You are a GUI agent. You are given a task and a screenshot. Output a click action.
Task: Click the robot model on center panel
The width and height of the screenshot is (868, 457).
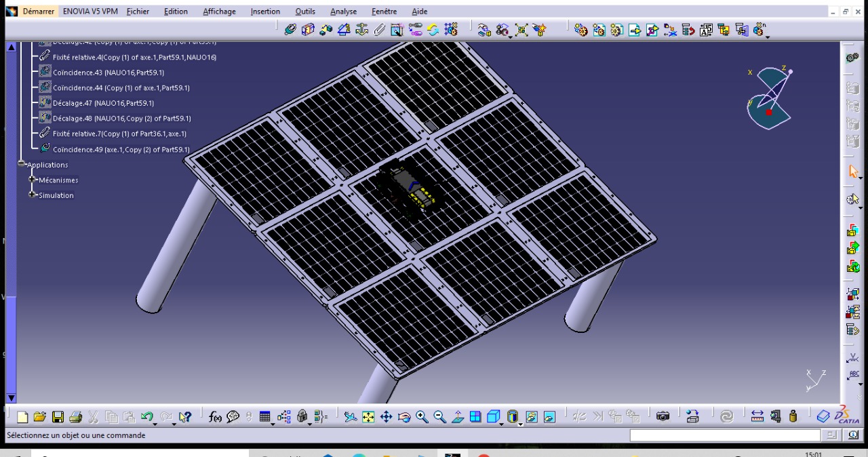412,188
